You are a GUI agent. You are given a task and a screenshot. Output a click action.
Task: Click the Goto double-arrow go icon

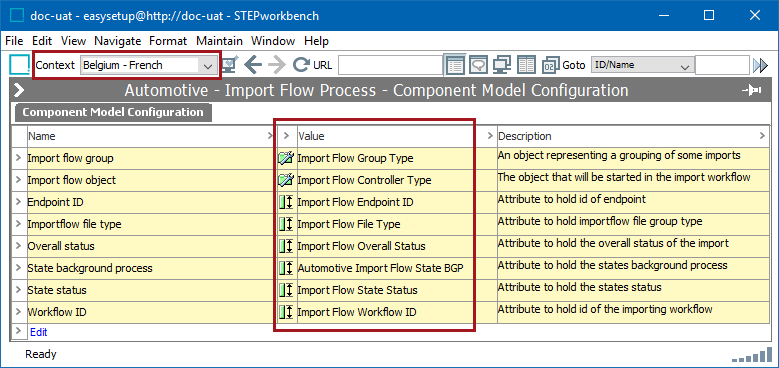[x=760, y=65]
